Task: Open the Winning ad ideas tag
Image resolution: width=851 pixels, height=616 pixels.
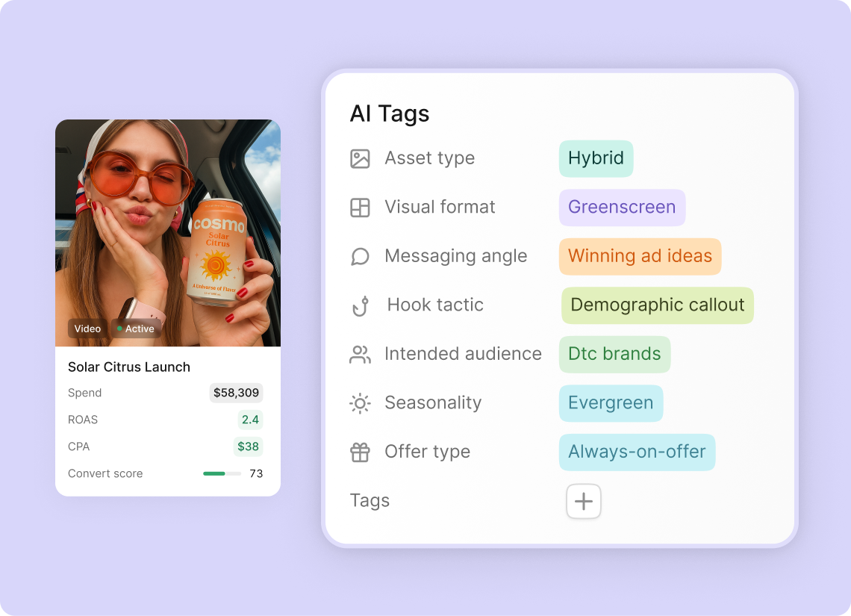Action: 640,256
